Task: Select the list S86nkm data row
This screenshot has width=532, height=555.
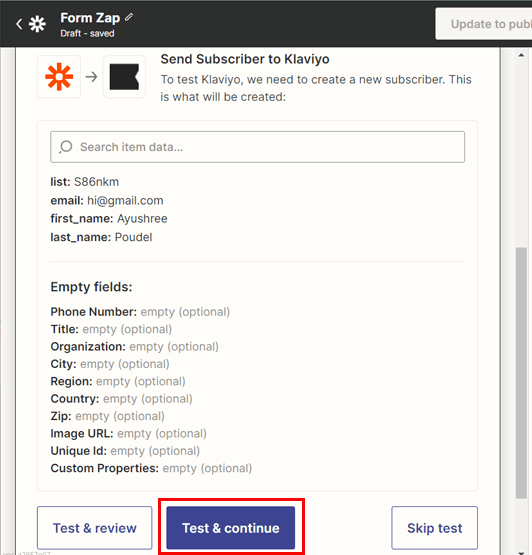Action: (x=85, y=182)
